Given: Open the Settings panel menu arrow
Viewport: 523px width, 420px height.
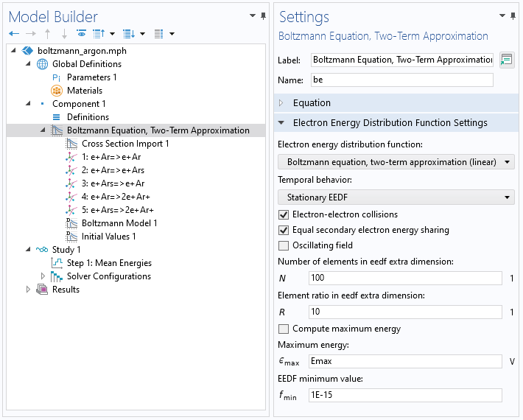Looking at the screenshot, I should 502,15.
